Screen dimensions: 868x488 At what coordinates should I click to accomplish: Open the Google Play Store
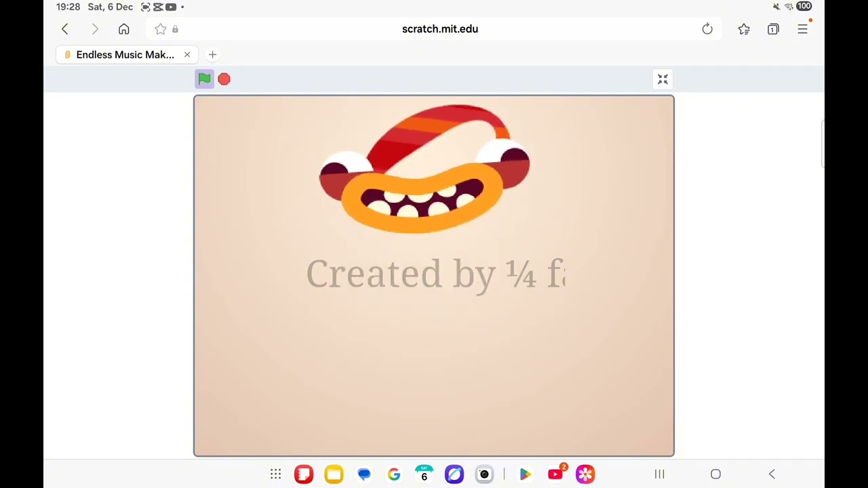click(525, 474)
